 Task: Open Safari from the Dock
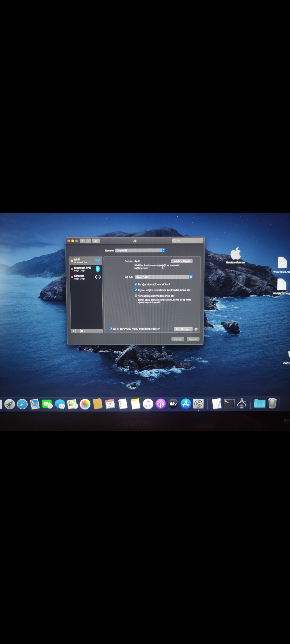[x=22, y=404]
